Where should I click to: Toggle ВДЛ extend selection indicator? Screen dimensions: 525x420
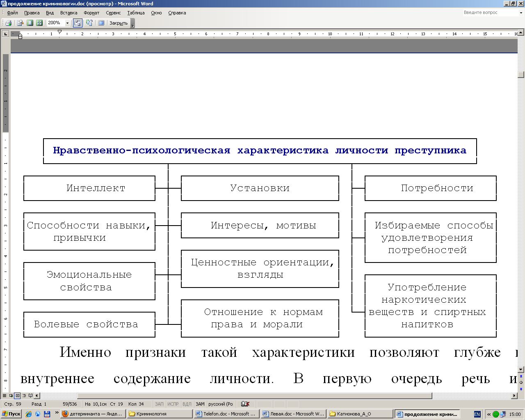[x=187, y=404]
